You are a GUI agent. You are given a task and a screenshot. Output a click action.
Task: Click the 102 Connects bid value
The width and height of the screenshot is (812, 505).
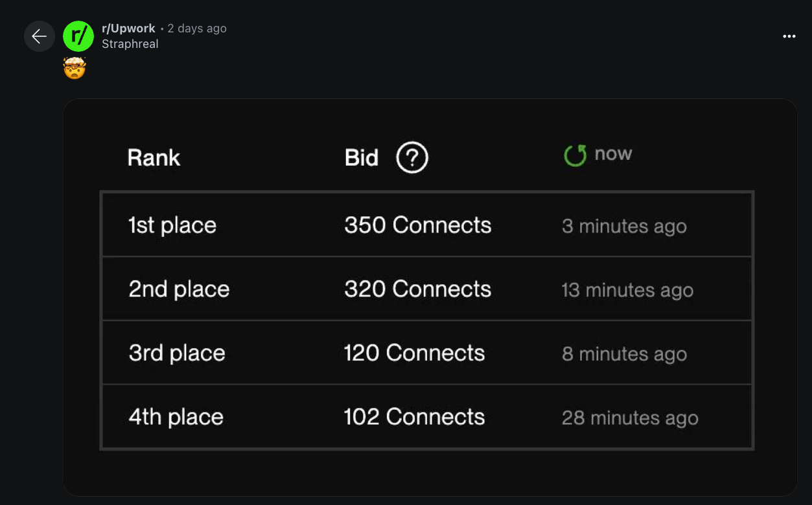[414, 417]
